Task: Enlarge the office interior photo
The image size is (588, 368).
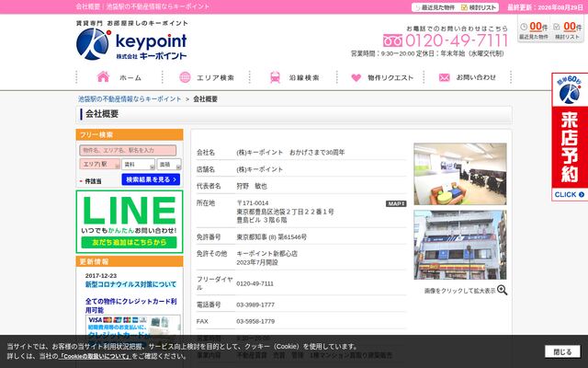Action: (x=460, y=174)
